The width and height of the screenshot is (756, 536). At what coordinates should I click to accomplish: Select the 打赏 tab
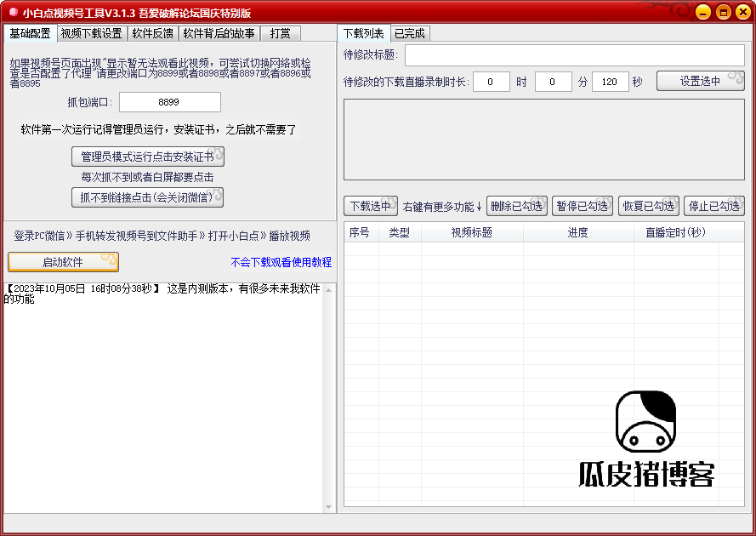(x=280, y=34)
